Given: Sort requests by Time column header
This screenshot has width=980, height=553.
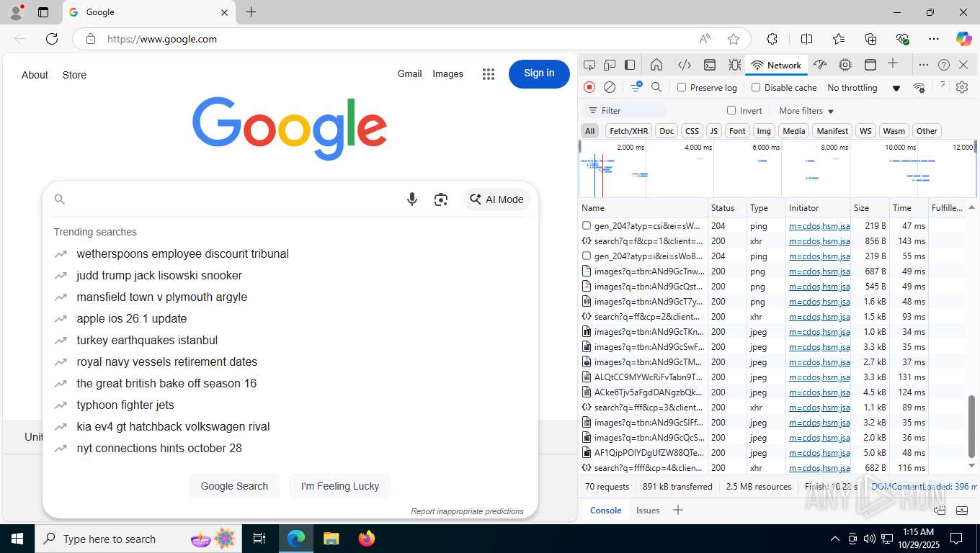Looking at the screenshot, I should [x=909, y=207].
